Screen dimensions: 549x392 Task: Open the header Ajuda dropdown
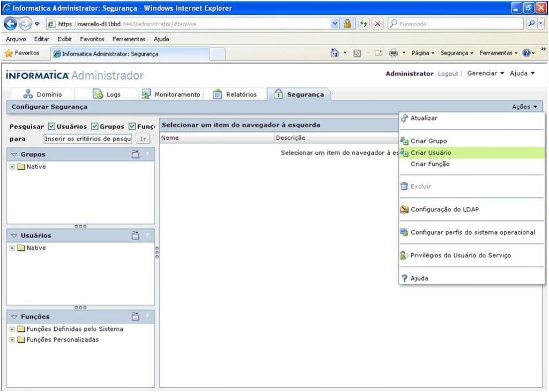coord(522,73)
